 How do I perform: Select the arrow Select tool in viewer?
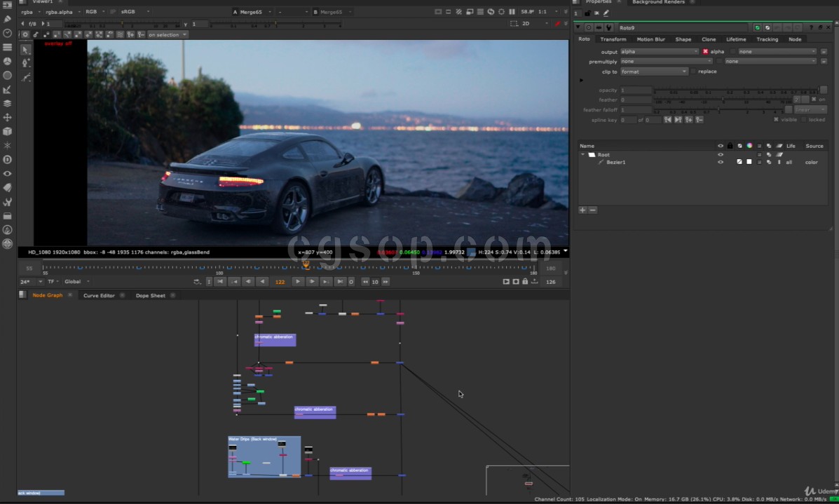[x=26, y=50]
